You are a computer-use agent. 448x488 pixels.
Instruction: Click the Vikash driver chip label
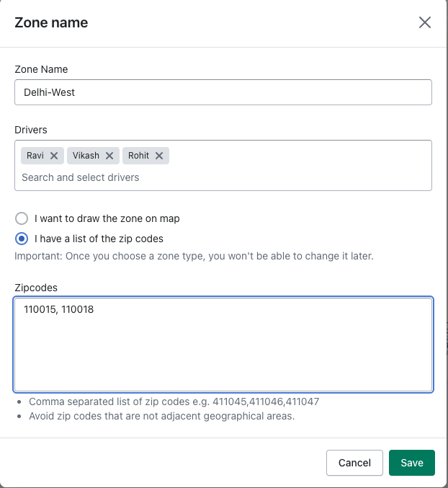(86, 156)
